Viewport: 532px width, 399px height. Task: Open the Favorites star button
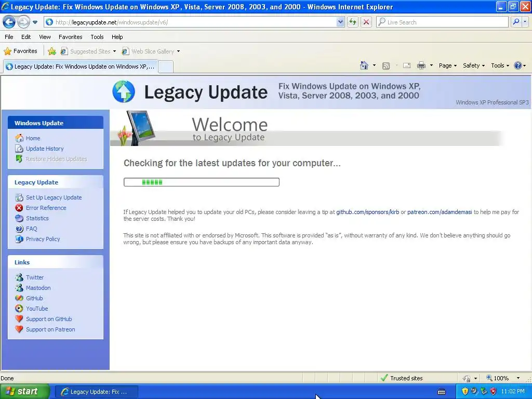(20, 51)
